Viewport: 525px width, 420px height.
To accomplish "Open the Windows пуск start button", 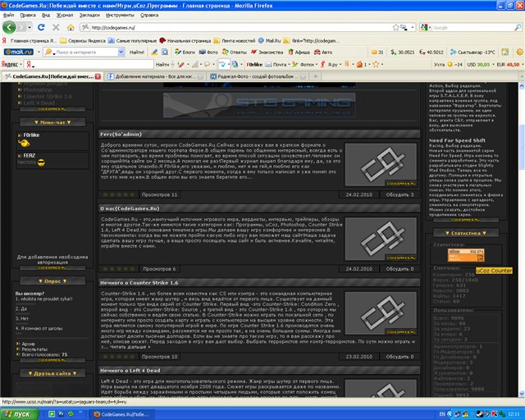I will pyautogui.click(x=20, y=414).
